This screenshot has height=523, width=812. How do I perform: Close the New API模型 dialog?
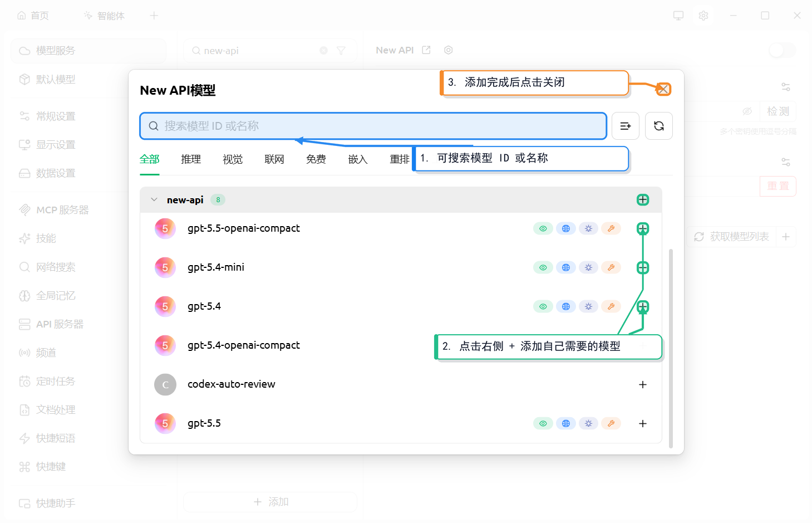(x=663, y=89)
